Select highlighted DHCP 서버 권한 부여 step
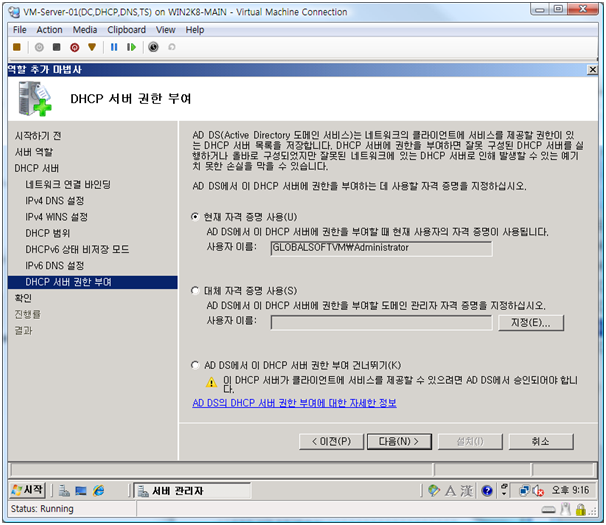 92,282
